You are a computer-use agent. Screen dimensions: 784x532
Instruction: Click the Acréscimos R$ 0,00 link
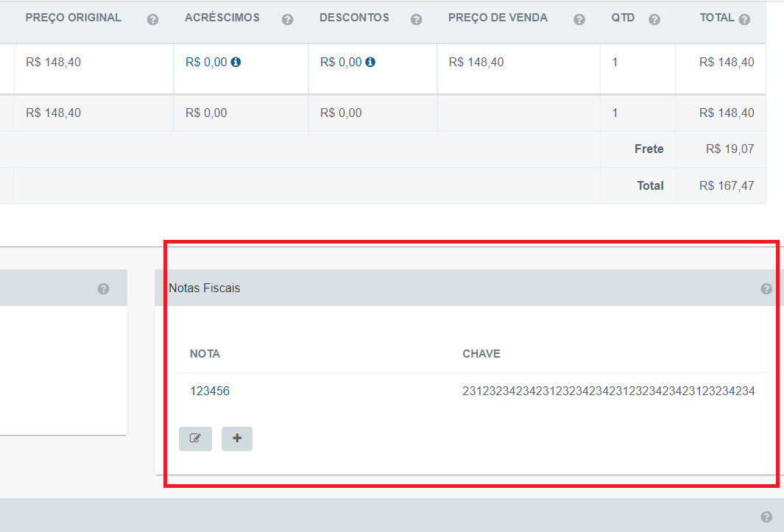coord(207,62)
